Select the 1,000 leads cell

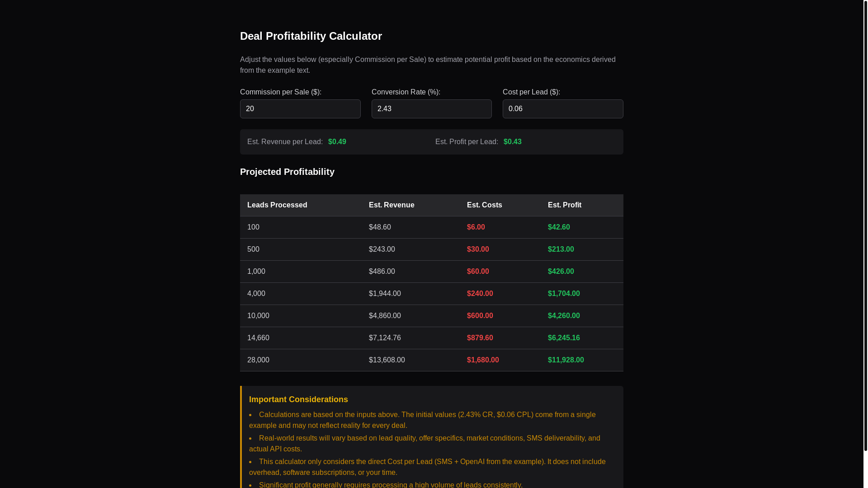click(301, 272)
